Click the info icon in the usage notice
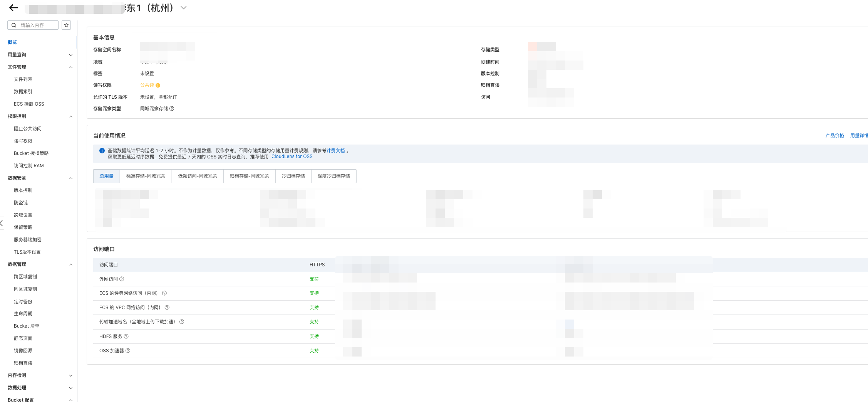The width and height of the screenshot is (868, 402). pyautogui.click(x=102, y=151)
